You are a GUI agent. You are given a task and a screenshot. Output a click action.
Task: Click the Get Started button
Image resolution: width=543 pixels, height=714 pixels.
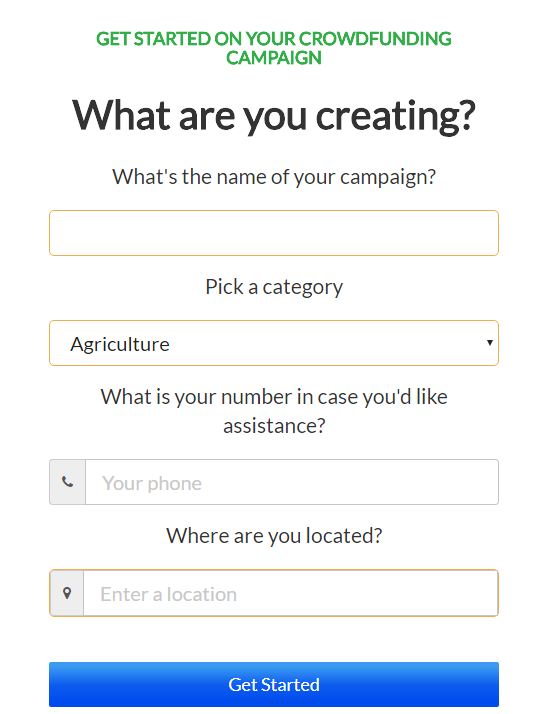point(274,684)
